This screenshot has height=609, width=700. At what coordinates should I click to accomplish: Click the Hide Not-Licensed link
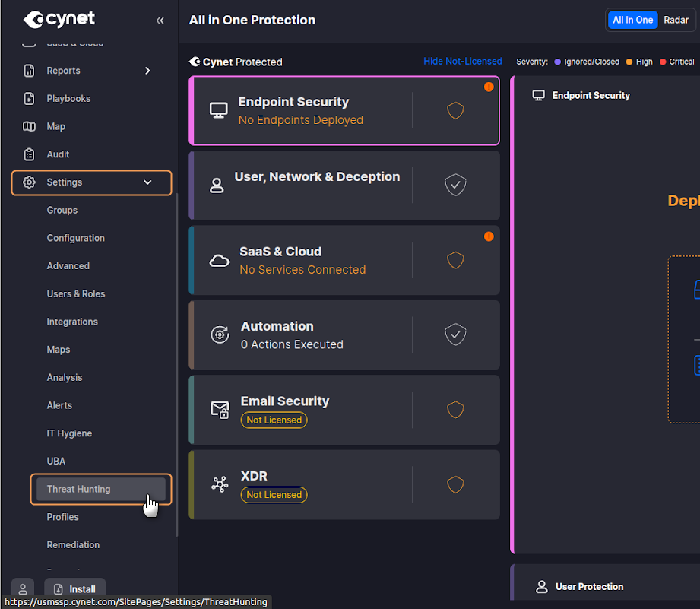(x=462, y=62)
